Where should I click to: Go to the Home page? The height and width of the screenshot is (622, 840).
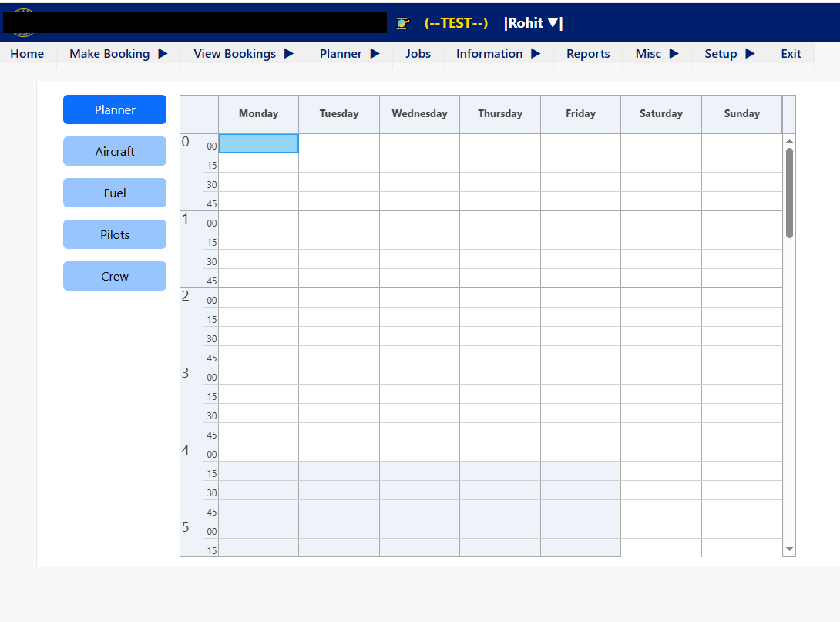(x=27, y=54)
